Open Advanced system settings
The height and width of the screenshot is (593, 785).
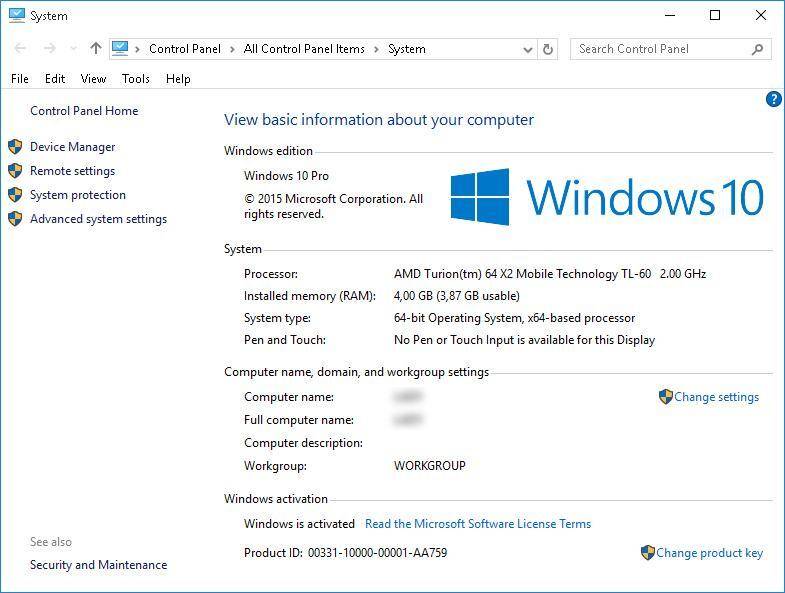[98, 219]
